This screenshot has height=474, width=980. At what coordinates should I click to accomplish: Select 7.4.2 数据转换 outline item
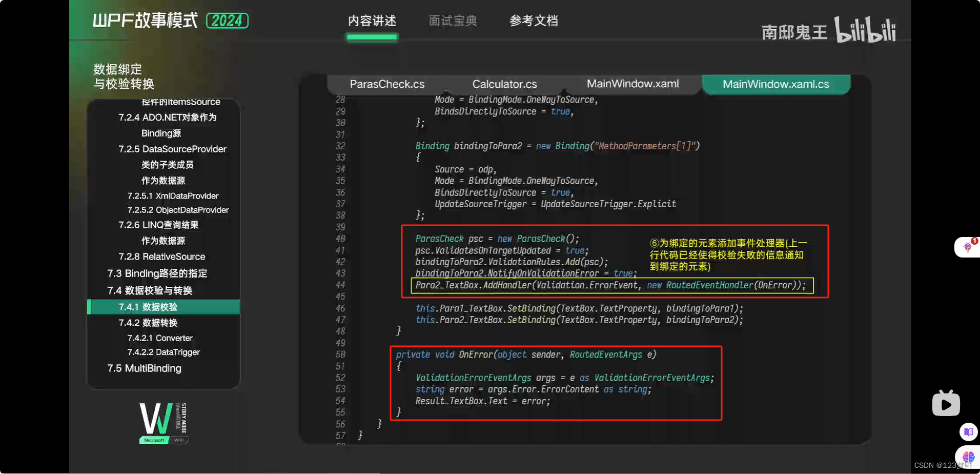point(148,323)
